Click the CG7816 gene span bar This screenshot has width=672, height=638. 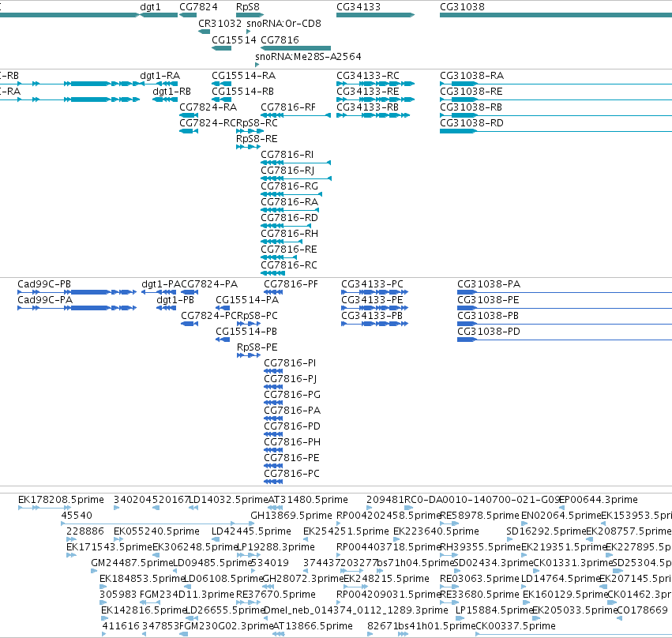click(x=295, y=48)
